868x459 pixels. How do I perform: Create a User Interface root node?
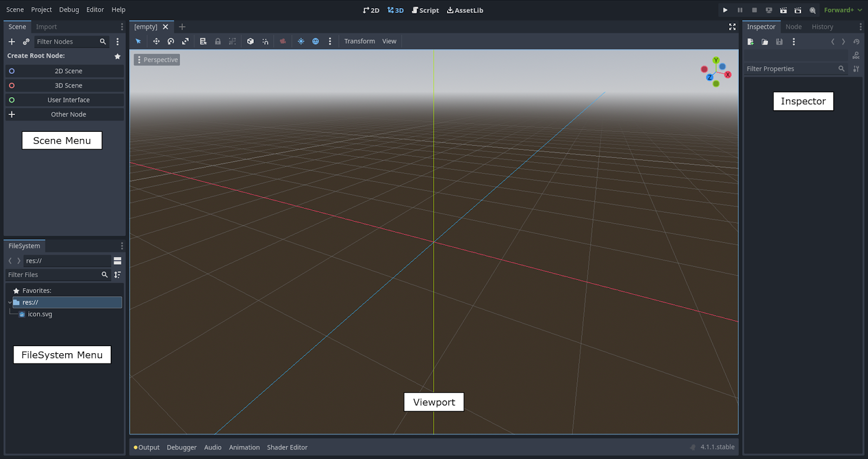pos(65,100)
